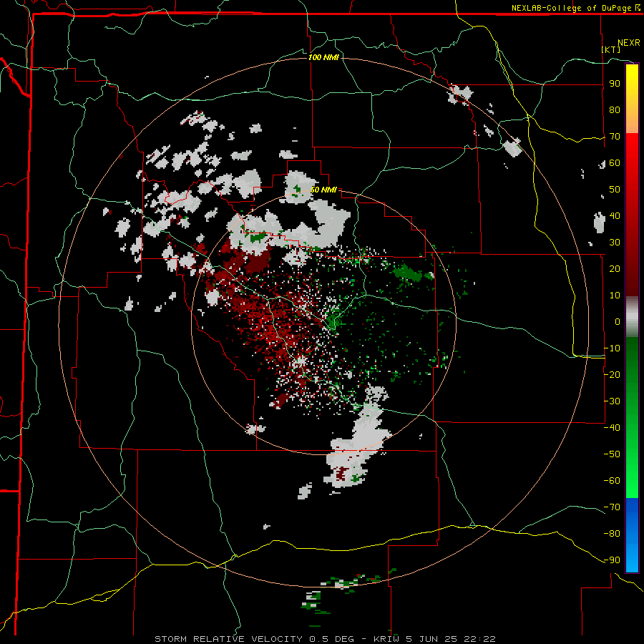Viewport: 644px width, 644px height.
Task: Select the -40 value on velocity scale
Action: pos(612,428)
